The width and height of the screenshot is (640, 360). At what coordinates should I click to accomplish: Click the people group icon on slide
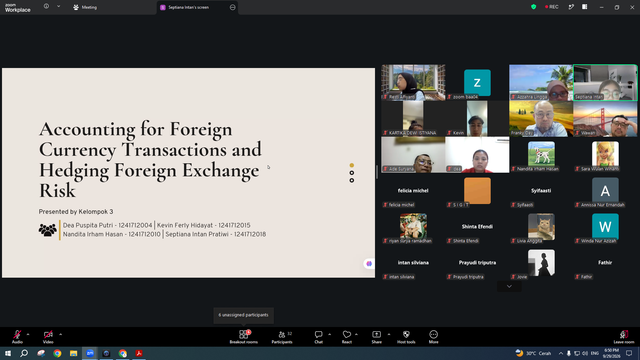pos(47,230)
